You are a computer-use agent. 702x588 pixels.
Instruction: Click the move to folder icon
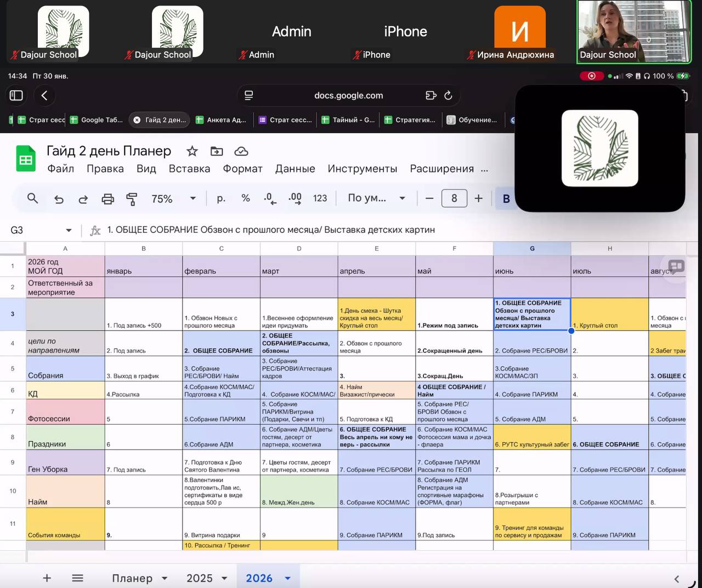pyautogui.click(x=217, y=151)
